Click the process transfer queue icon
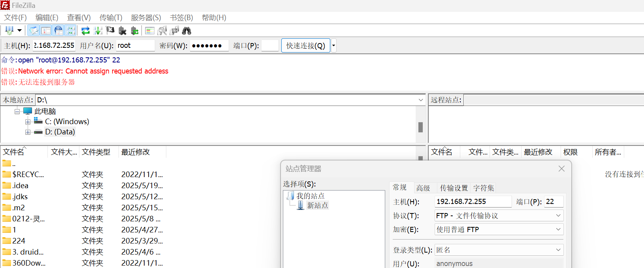 98,30
